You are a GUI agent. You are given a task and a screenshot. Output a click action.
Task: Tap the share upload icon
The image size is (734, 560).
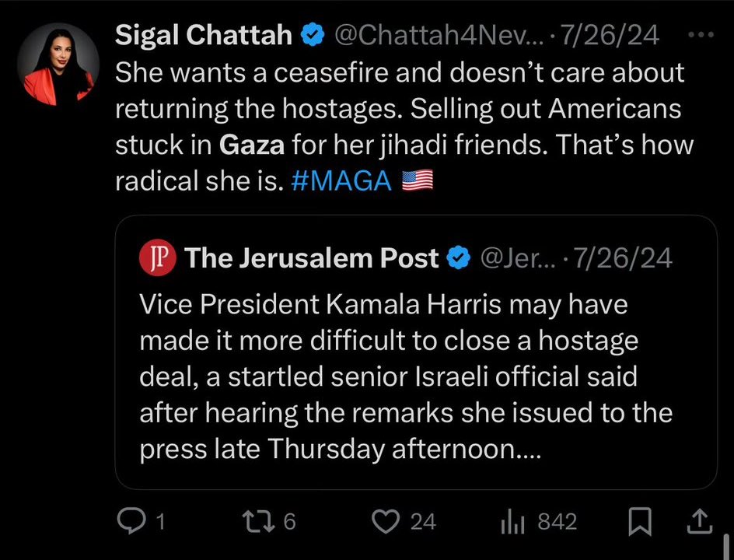coord(698,521)
